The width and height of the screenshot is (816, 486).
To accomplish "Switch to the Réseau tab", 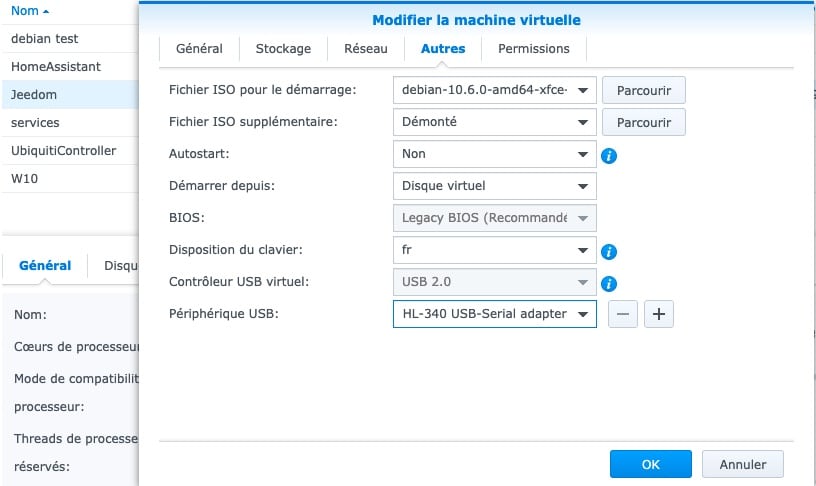I will [366, 49].
